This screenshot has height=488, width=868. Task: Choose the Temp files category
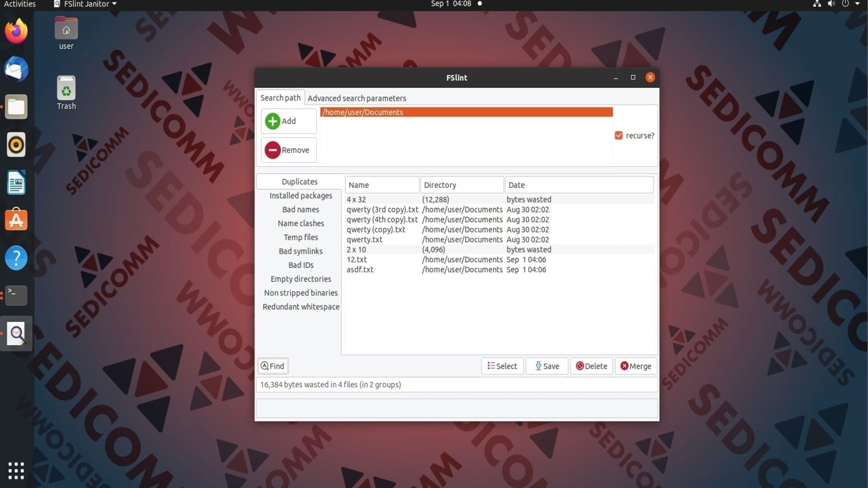[x=301, y=237]
